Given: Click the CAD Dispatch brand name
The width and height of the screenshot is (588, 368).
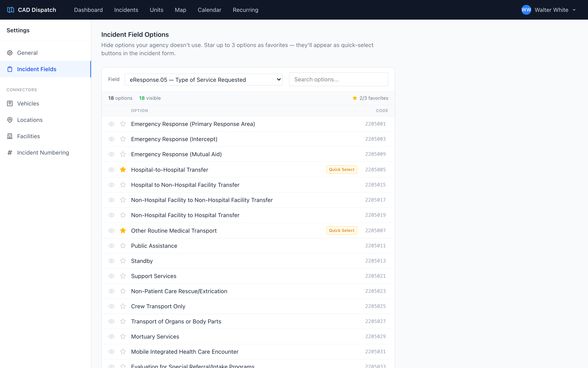Looking at the screenshot, I should 37,10.
